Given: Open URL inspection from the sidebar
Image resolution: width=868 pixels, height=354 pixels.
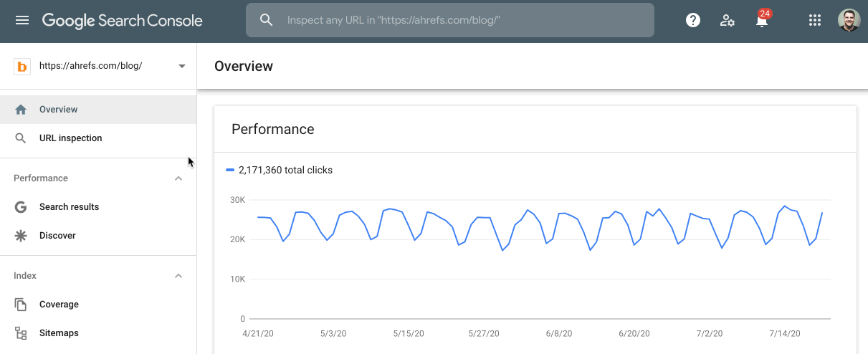Looking at the screenshot, I should pyautogui.click(x=70, y=138).
